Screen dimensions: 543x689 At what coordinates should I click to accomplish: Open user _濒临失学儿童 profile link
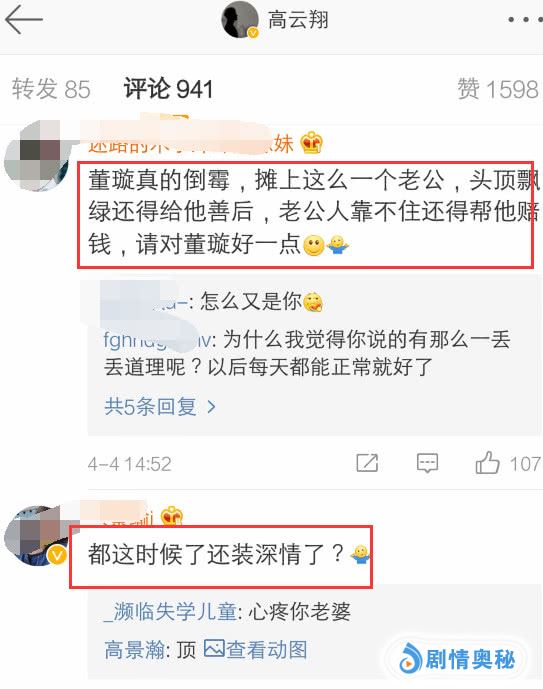click(x=170, y=611)
